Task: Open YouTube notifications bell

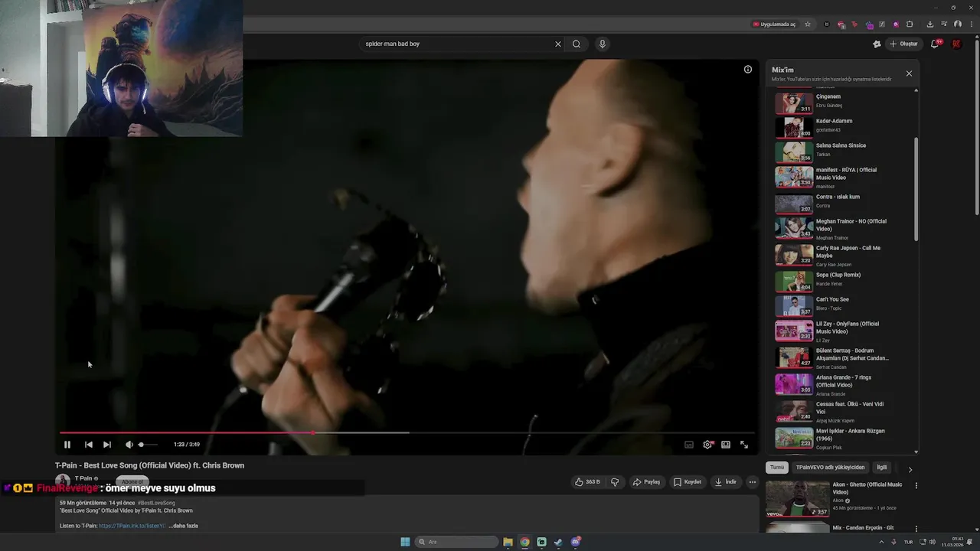Action: tap(935, 44)
